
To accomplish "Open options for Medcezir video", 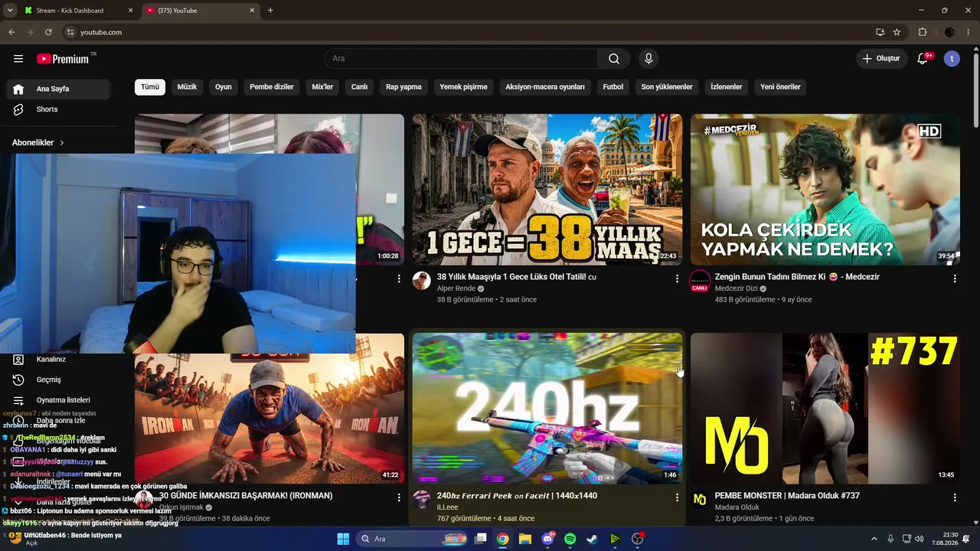I will 955,279.
